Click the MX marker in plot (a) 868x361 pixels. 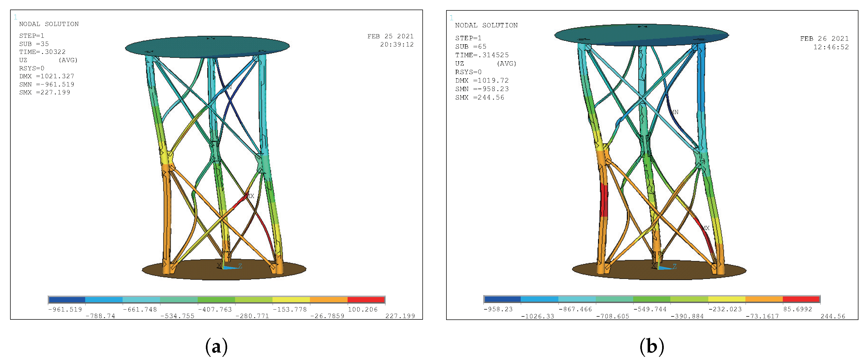(250, 196)
